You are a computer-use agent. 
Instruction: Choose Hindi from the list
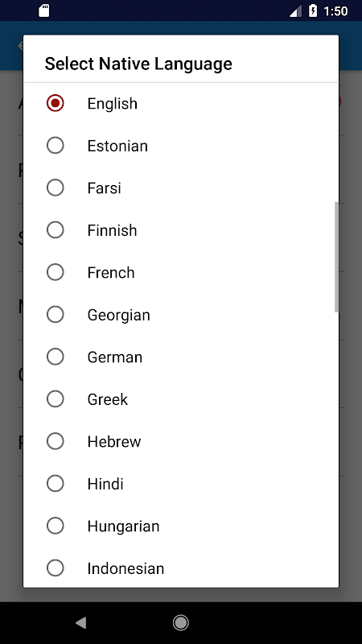pos(180,484)
